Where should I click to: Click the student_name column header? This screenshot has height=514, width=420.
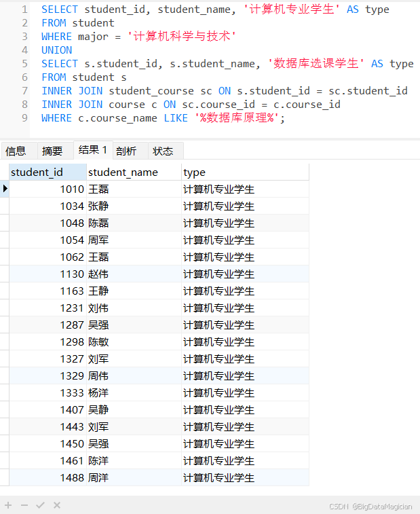coord(134,172)
